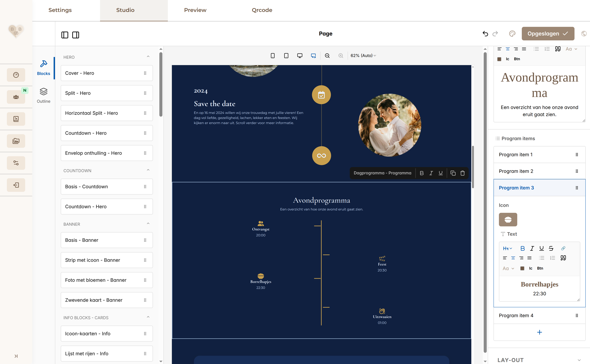Open the Qrcode tab
590x364 pixels.
262,10
